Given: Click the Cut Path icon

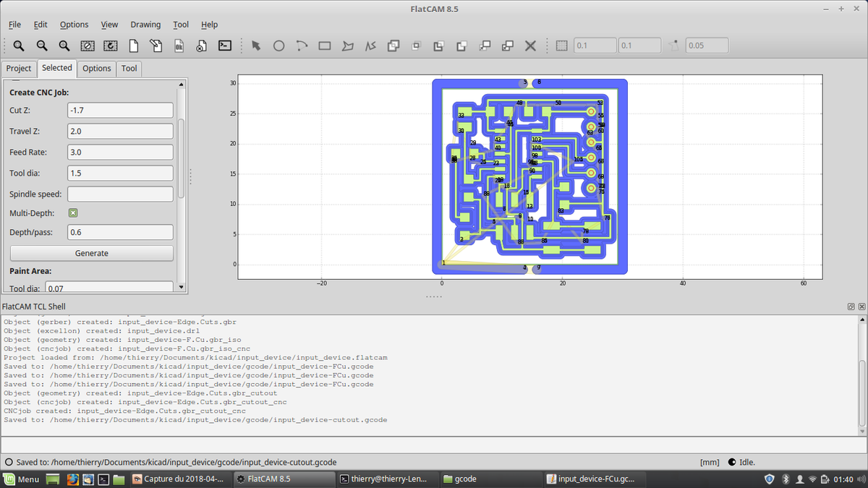Looking at the screenshot, I should (x=461, y=46).
